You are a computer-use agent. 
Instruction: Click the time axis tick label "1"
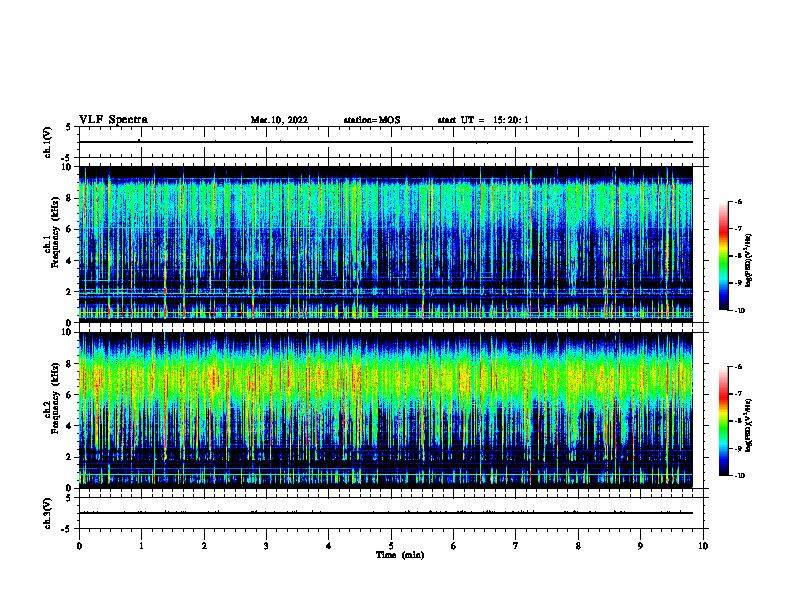(x=141, y=546)
